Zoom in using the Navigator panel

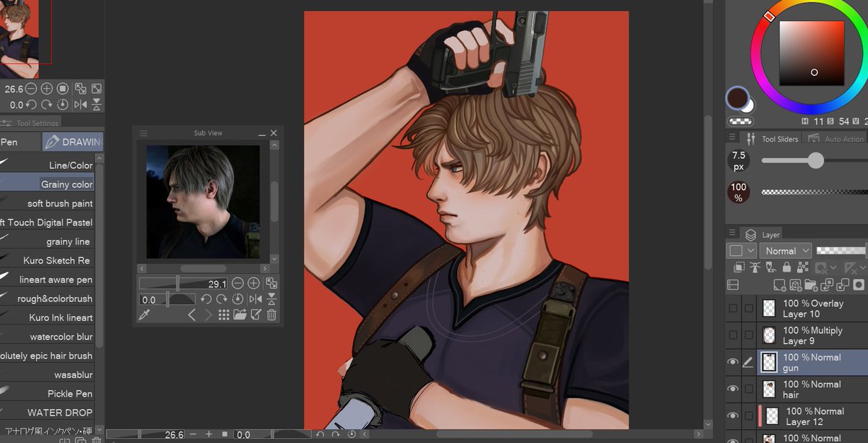[46, 89]
